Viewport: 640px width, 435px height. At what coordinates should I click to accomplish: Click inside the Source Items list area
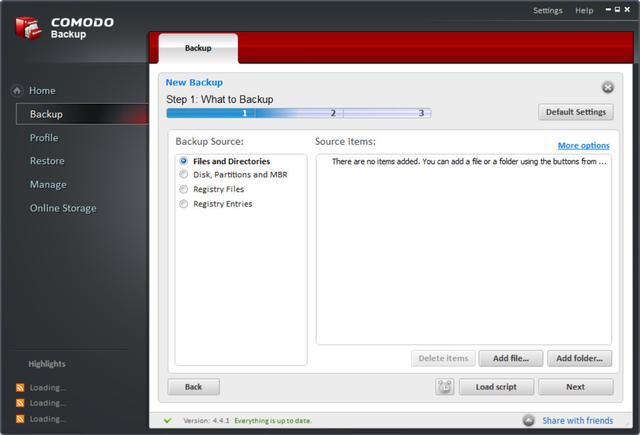tap(463, 260)
